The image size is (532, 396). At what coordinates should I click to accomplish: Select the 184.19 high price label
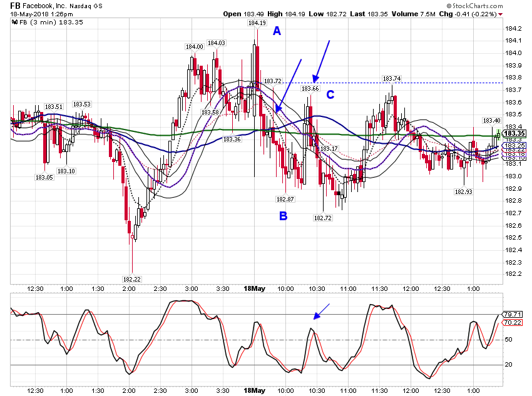[257, 23]
